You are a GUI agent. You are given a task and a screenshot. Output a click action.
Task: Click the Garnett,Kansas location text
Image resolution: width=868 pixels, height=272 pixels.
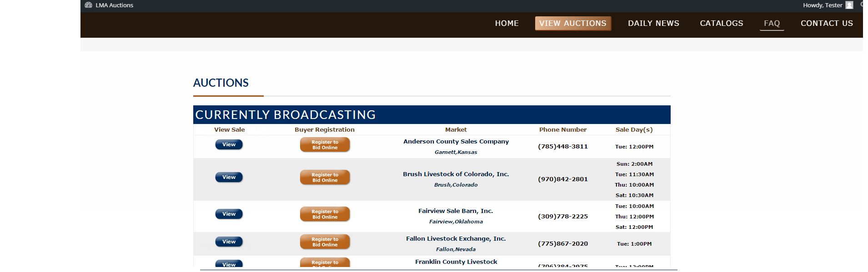(456, 152)
